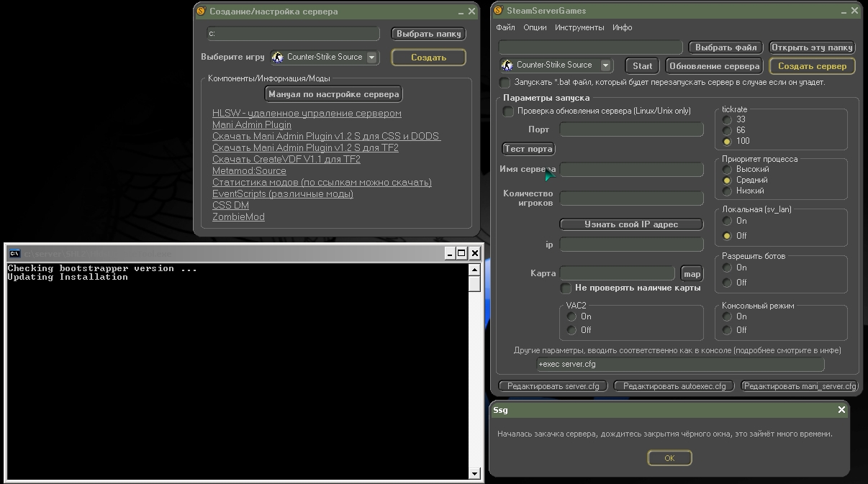Allow bots On option

(728, 268)
